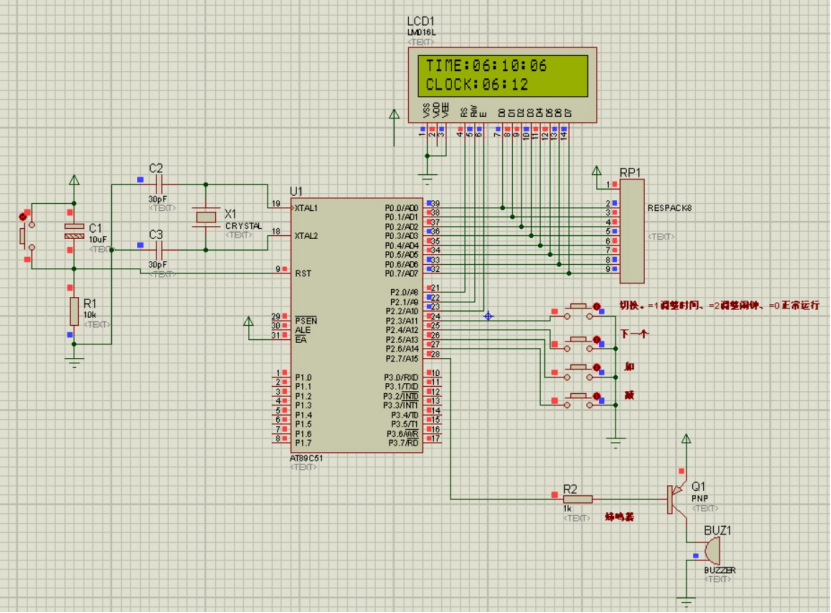The height and width of the screenshot is (613, 831).
Task: Click pin 39 number on U1
Action: (x=435, y=203)
